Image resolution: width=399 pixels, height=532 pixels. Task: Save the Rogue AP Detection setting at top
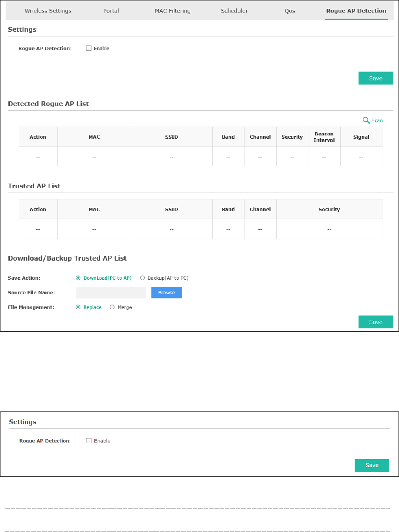(376, 78)
